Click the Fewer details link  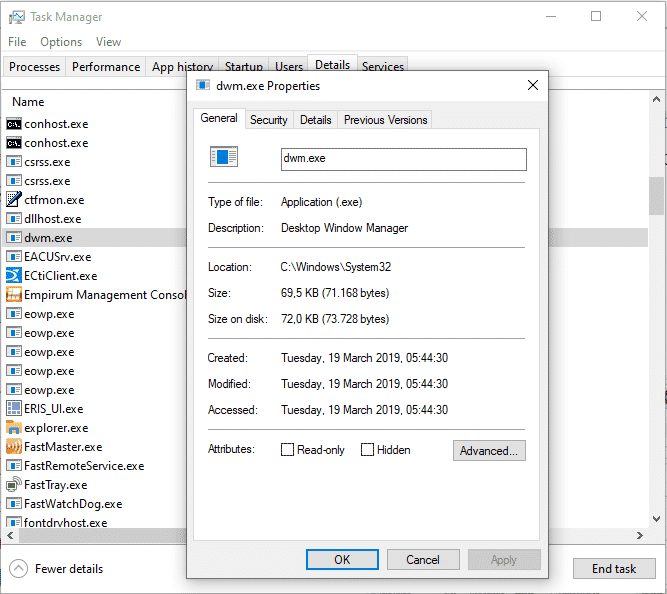pos(69,568)
